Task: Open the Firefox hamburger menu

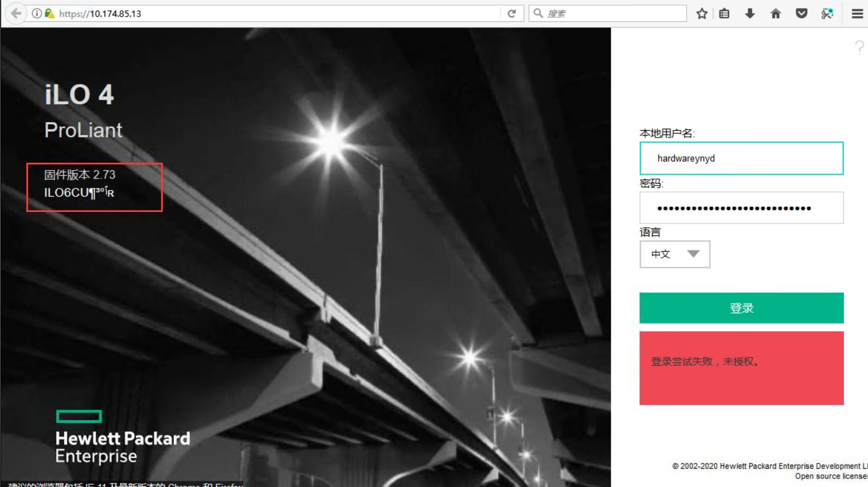Action: (x=857, y=14)
